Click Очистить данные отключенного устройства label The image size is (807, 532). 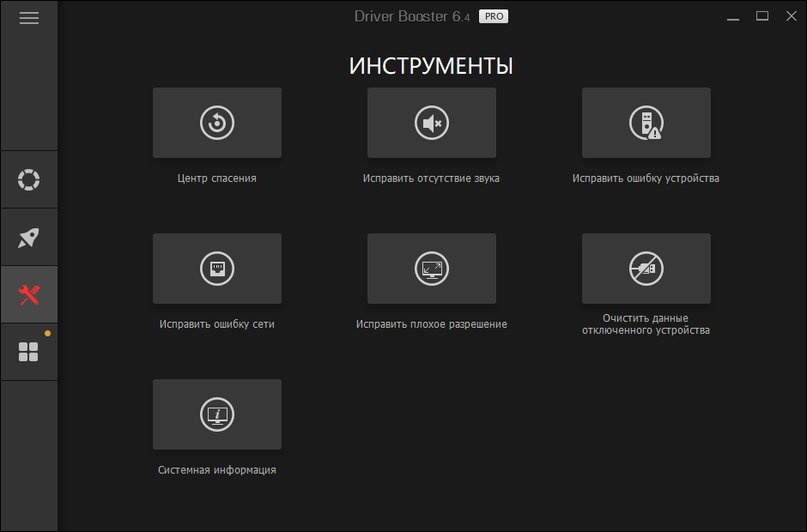tap(646, 324)
